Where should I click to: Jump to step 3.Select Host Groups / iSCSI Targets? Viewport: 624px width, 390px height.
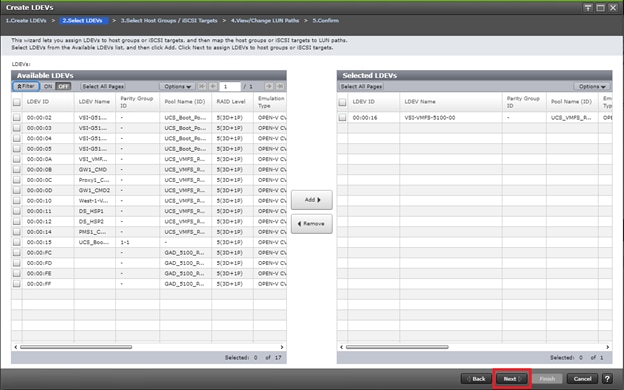pyautogui.click(x=169, y=20)
